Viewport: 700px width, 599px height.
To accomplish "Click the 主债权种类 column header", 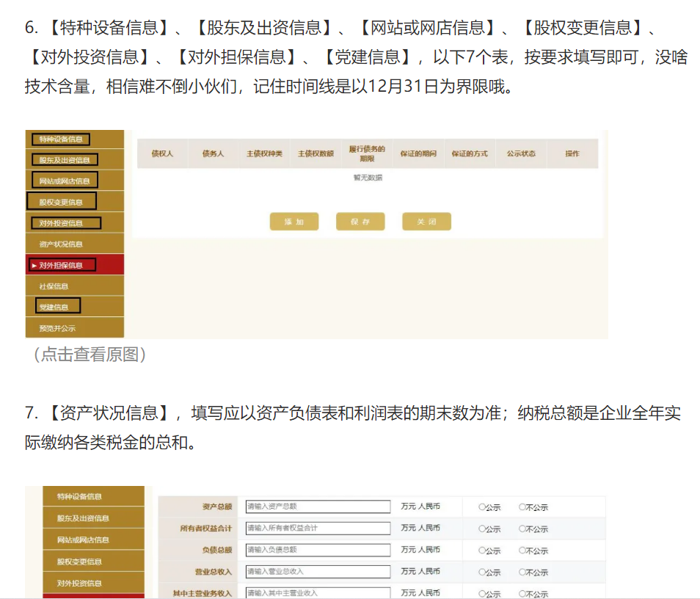I will 265,153.
